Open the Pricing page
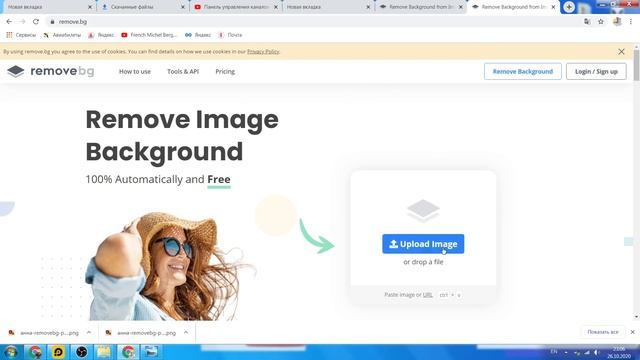This screenshot has height=360, width=640. pos(225,71)
